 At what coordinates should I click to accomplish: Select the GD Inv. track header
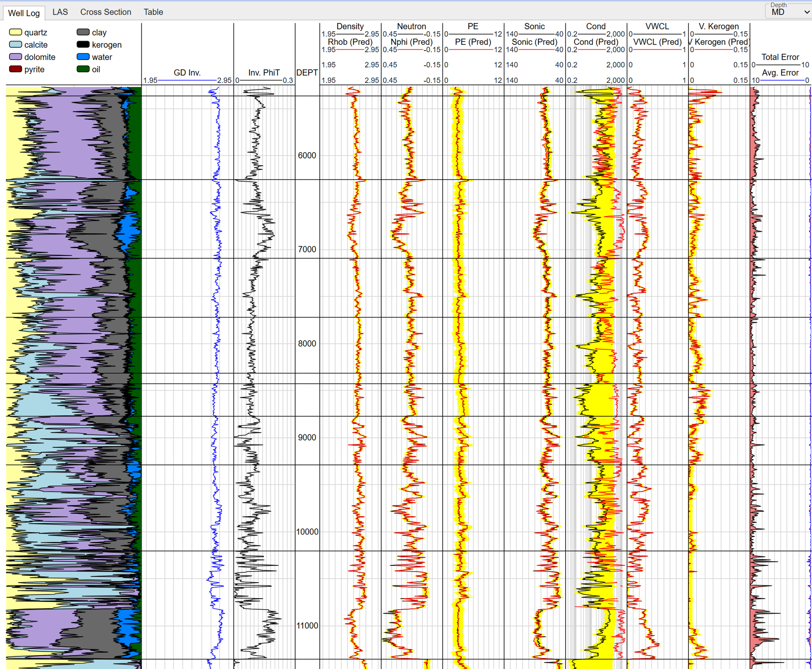coord(187,72)
